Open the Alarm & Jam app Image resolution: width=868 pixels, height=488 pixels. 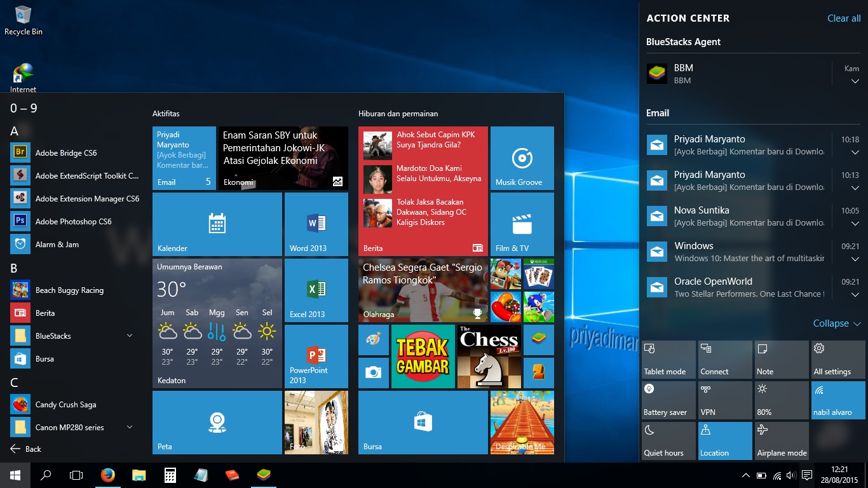(73, 245)
